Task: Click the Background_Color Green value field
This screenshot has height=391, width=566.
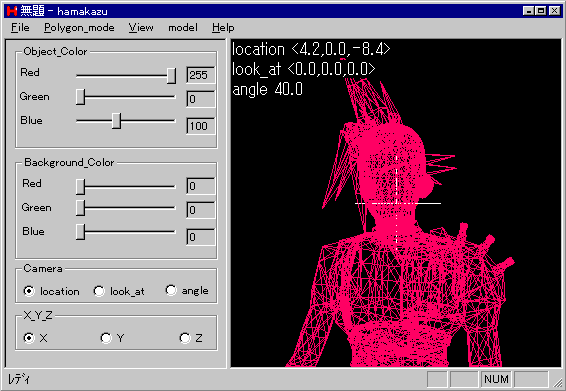Action: coord(201,209)
